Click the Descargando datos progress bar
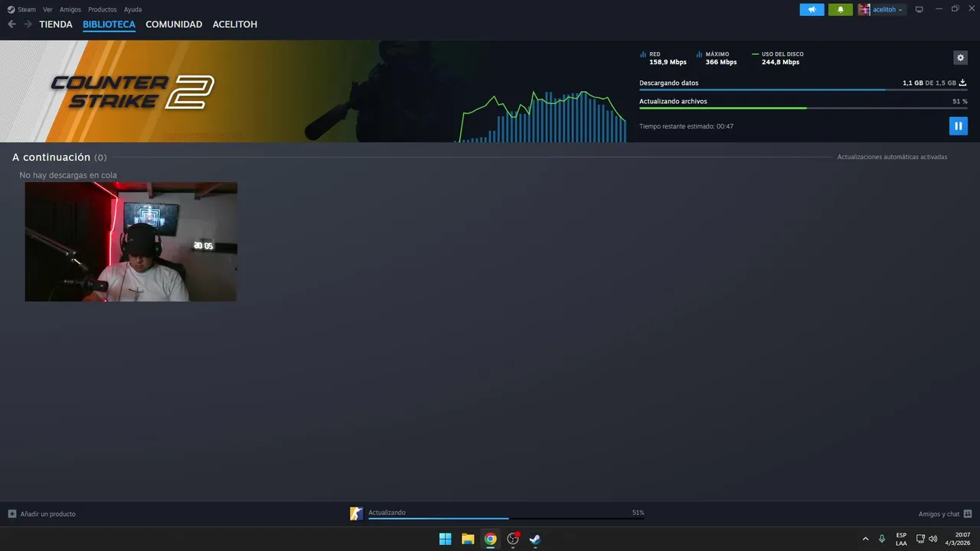Image resolution: width=980 pixels, height=551 pixels. (803, 90)
